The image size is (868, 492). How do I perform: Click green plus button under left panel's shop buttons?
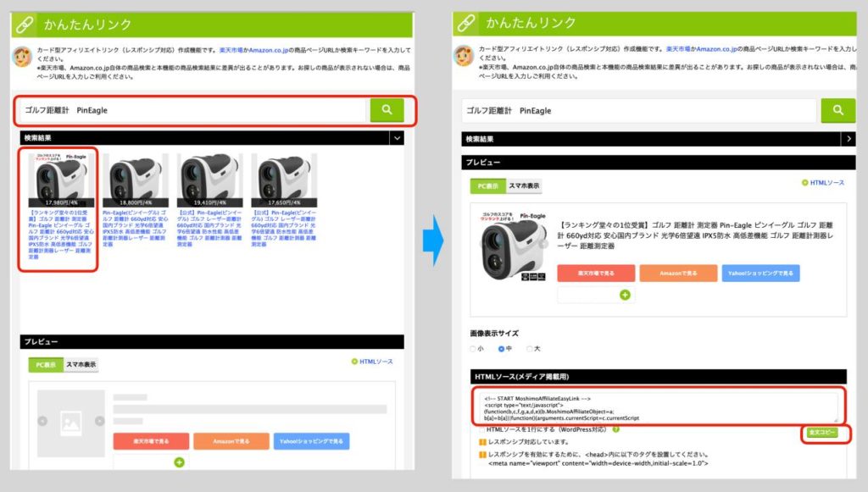pos(180,462)
